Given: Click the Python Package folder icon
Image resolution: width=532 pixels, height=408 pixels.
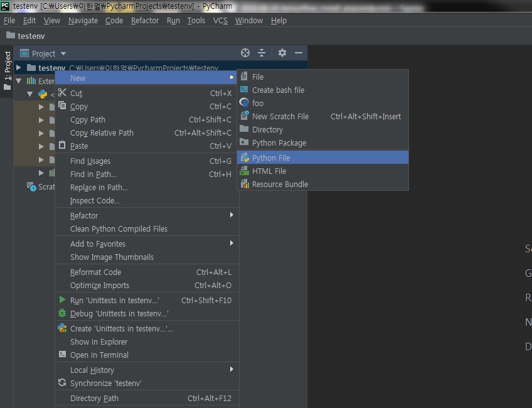Looking at the screenshot, I should pos(244,142).
